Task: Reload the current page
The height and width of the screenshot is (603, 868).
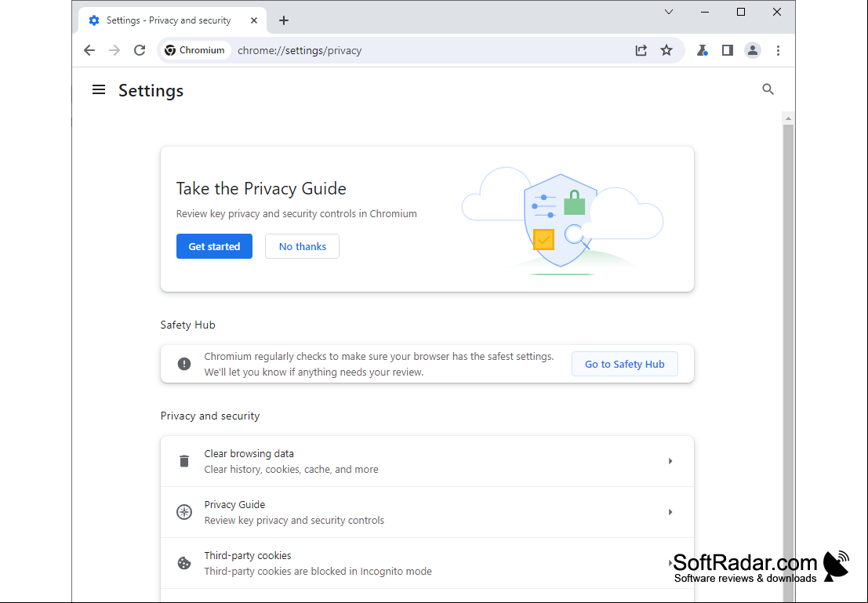Action: (140, 50)
